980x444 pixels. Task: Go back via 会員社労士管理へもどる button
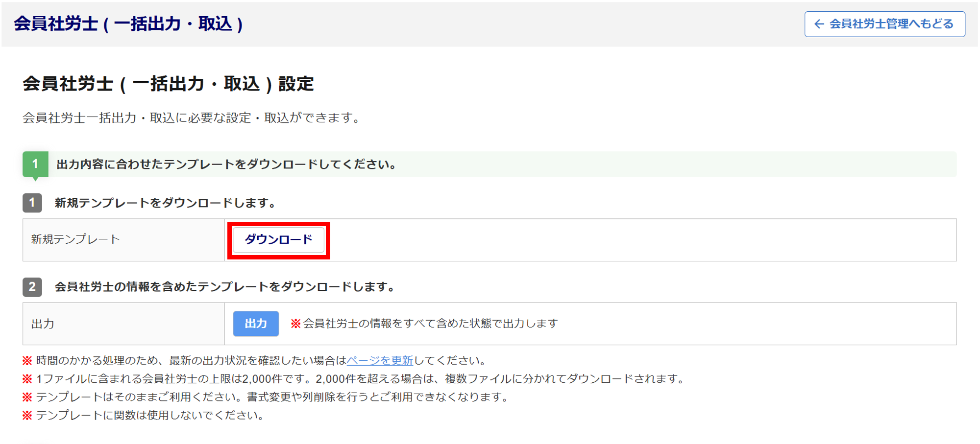pos(884,24)
